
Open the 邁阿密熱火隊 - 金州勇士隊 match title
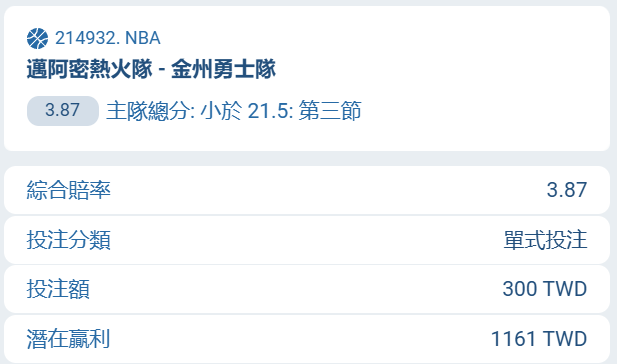pyautogui.click(x=151, y=69)
